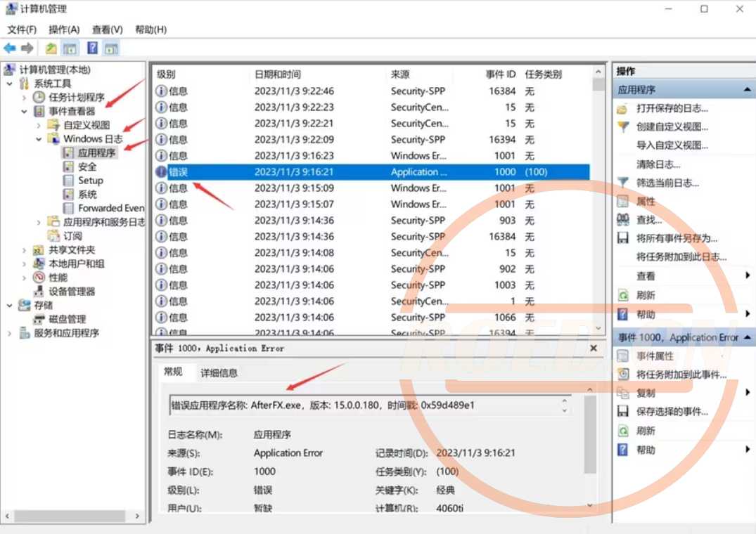Click the blue Help toolbar icon

click(92, 48)
